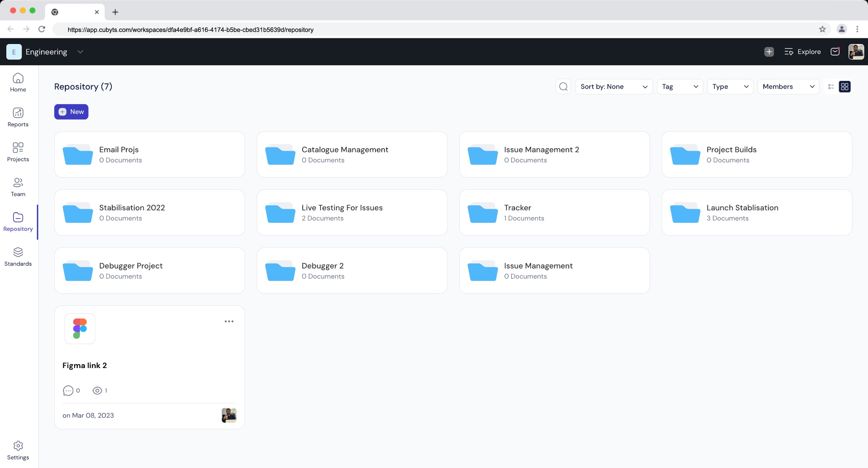Screen dimensions: 868x468
Task: Go to Projects in the sidebar
Action: (18, 152)
